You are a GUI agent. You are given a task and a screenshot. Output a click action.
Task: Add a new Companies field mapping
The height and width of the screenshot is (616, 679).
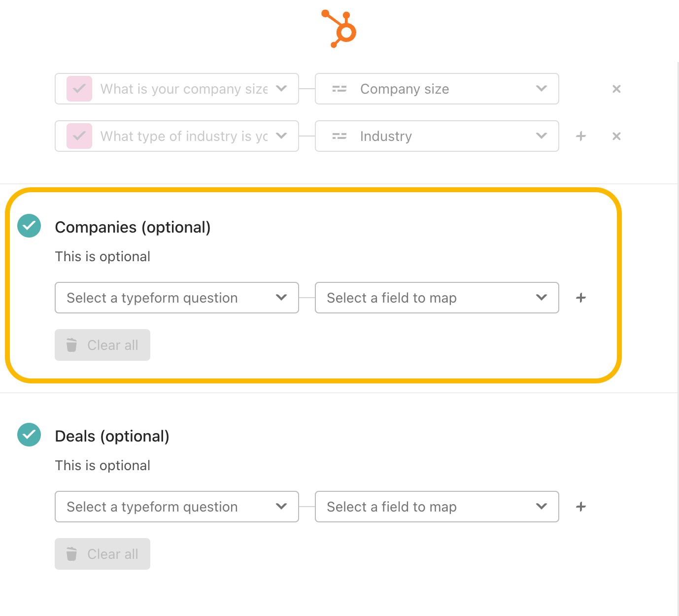[x=581, y=298]
